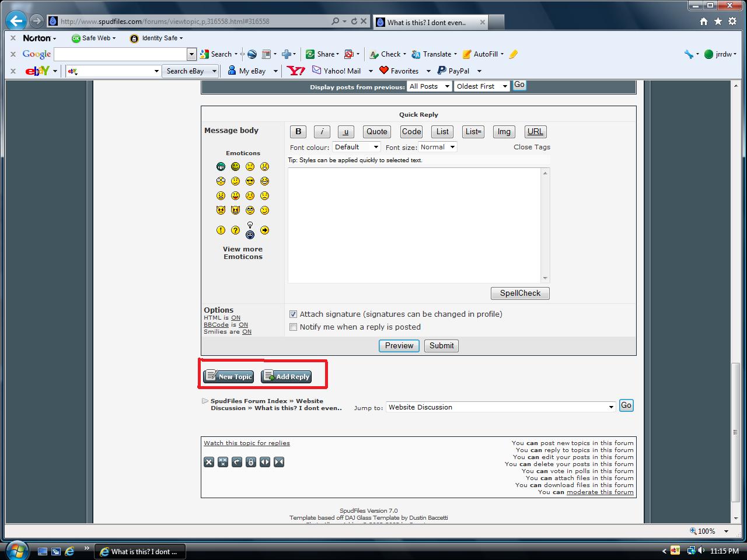Click the move topic arrow icon

click(x=237, y=462)
